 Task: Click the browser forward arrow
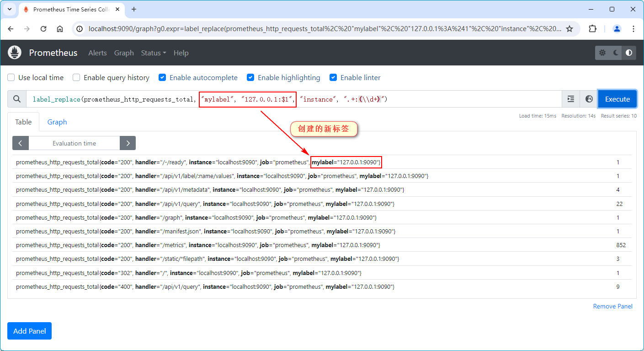click(27, 28)
